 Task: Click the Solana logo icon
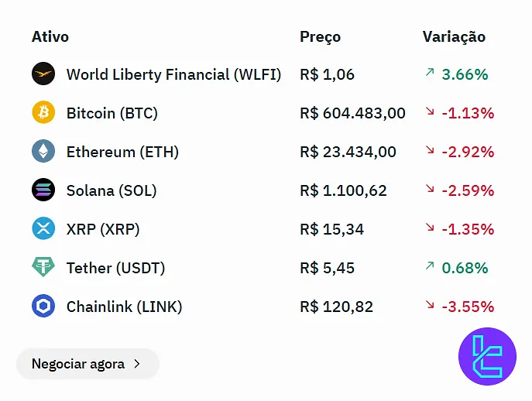43,190
